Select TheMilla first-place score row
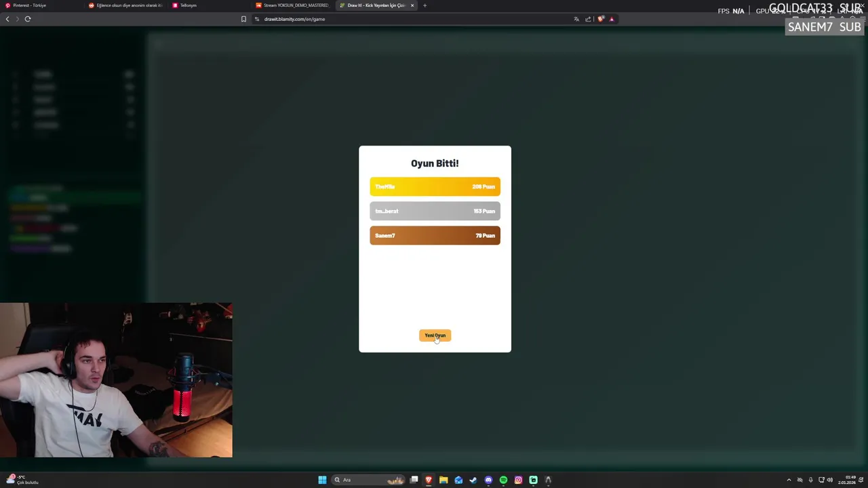The width and height of the screenshot is (868, 488). coord(435,186)
